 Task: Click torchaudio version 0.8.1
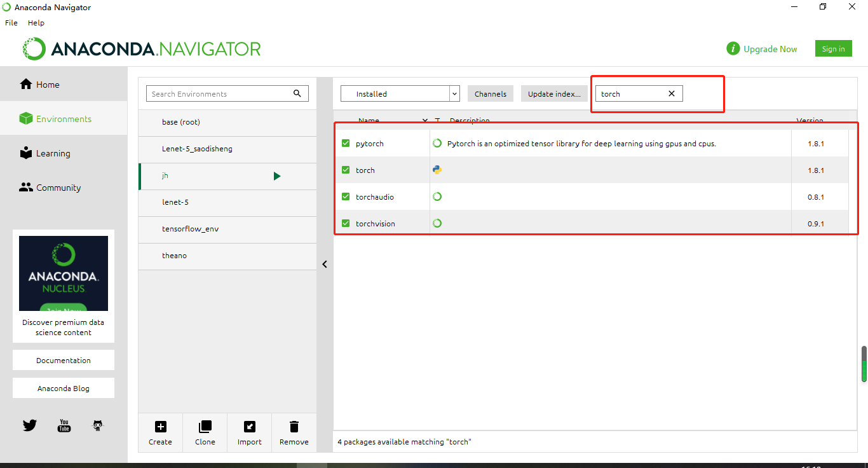coord(816,197)
